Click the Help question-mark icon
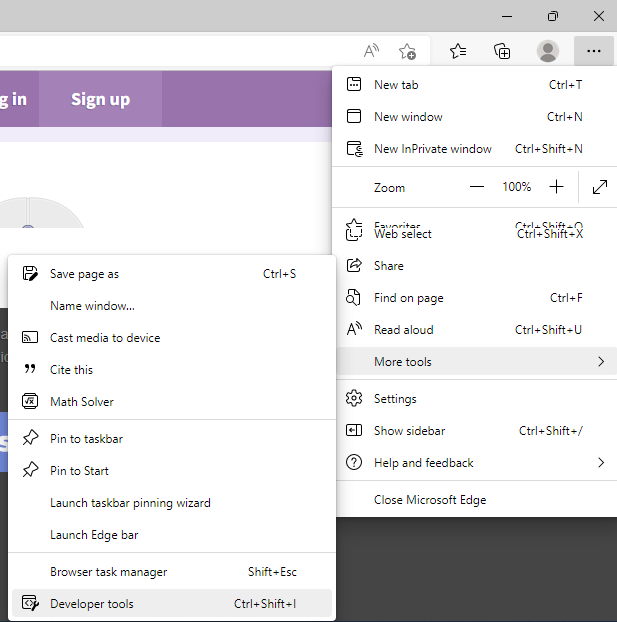This screenshot has width=617, height=622. point(354,463)
